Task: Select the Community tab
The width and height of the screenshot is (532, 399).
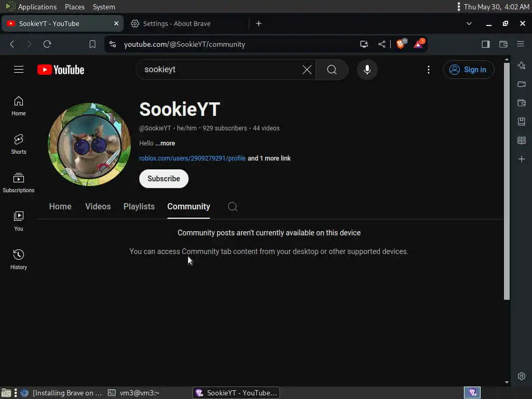Action: click(189, 206)
